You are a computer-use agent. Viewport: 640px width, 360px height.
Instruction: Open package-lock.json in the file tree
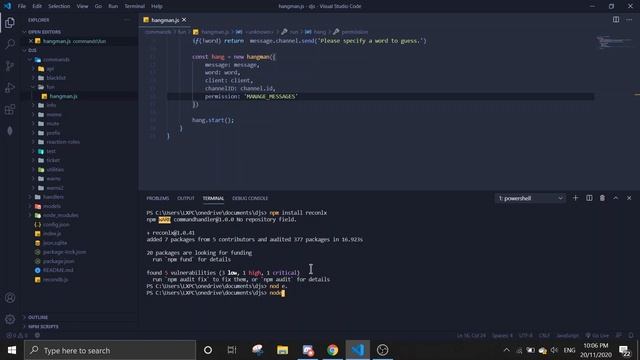point(64,252)
